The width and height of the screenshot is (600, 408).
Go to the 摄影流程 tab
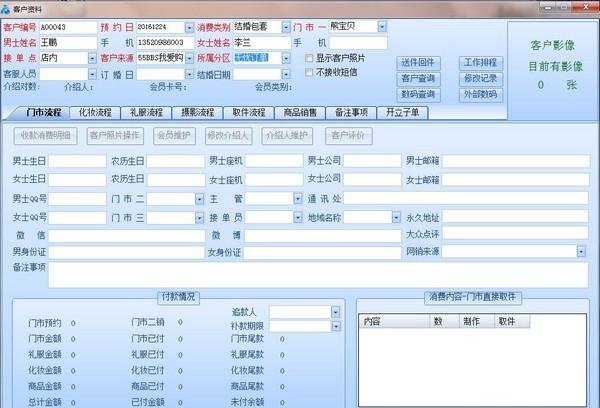point(197,113)
